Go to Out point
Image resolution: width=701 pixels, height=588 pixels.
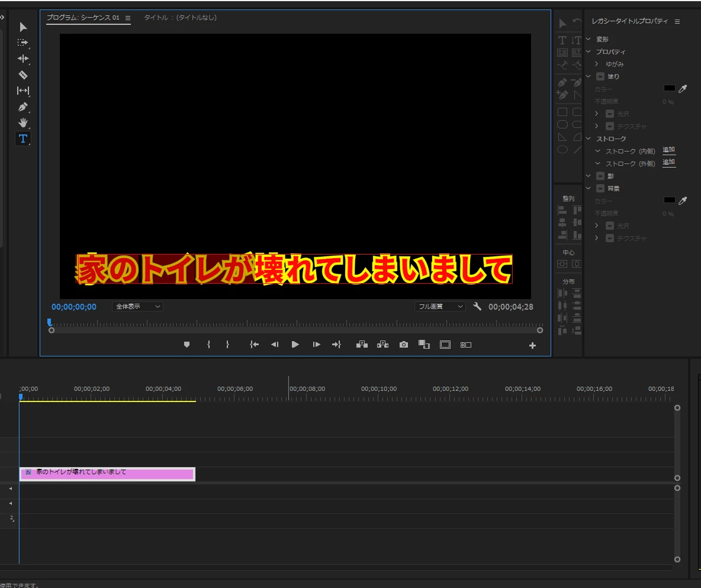(x=337, y=345)
